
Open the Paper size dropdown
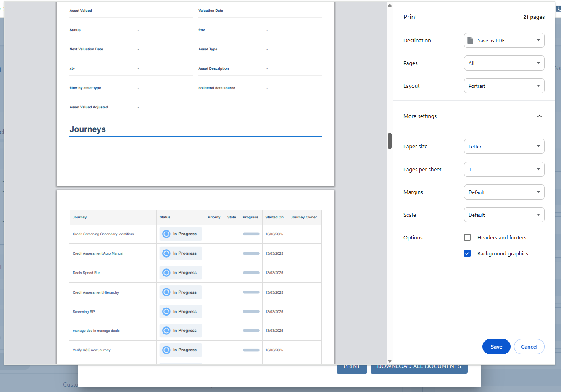(x=504, y=146)
